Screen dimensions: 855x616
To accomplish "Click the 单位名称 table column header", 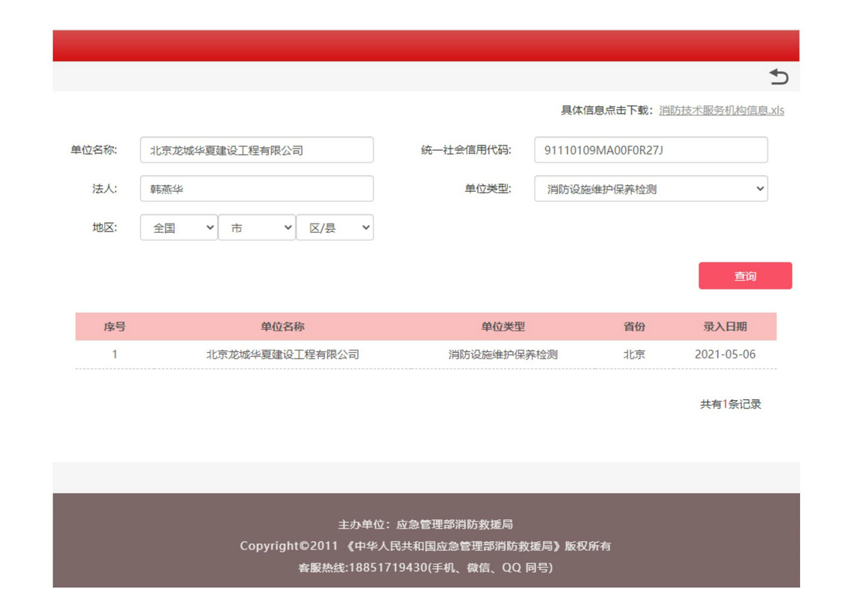I will (x=283, y=327).
